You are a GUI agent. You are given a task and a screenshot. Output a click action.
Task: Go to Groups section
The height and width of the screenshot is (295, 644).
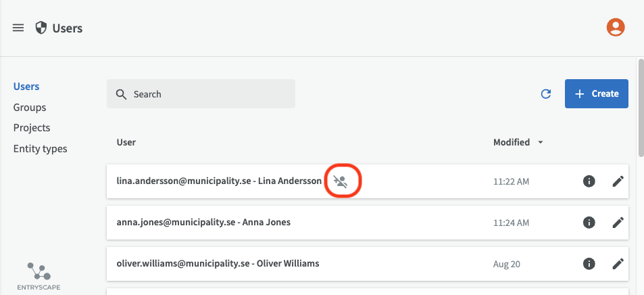[x=30, y=107]
